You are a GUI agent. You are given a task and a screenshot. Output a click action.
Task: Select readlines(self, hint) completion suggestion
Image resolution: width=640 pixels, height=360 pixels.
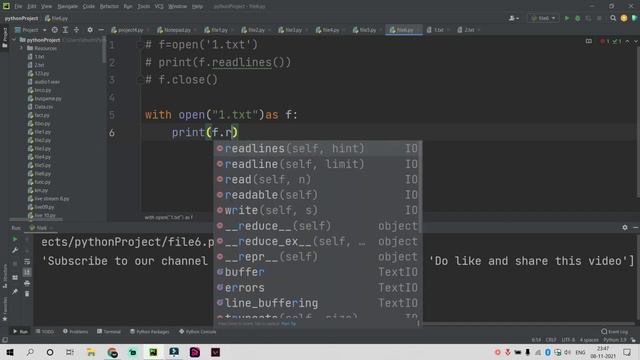(x=318, y=149)
